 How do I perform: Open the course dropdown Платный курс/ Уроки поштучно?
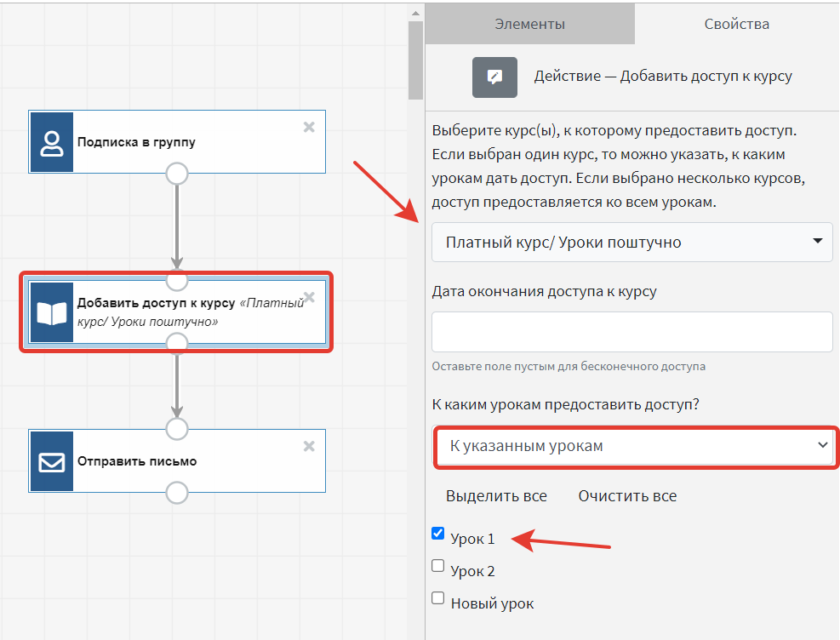(x=631, y=243)
